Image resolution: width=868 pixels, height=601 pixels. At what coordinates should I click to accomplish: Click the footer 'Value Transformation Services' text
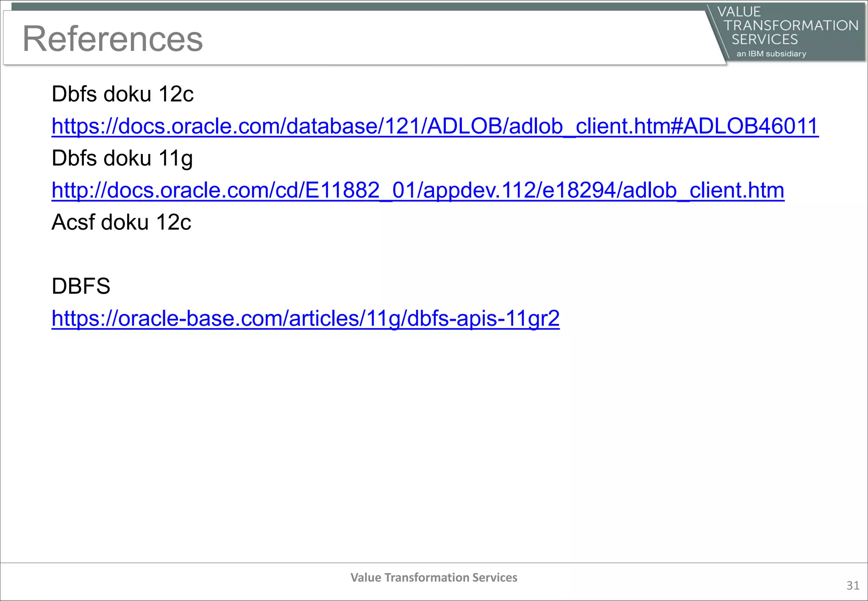click(x=434, y=577)
